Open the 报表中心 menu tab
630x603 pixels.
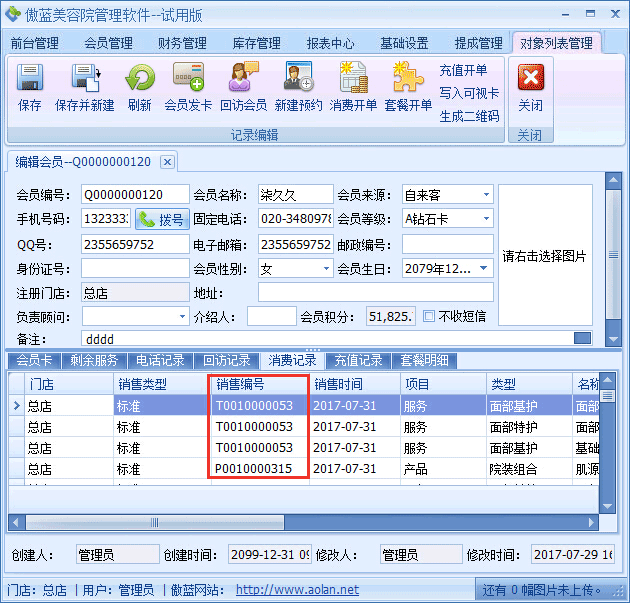coord(330,43)
